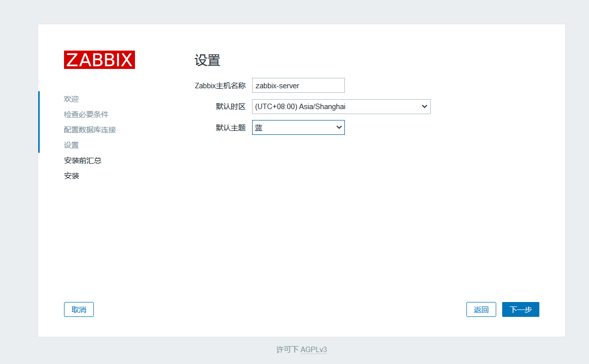Open the 默认主题 theme dropdown

[x=298, y=127]
